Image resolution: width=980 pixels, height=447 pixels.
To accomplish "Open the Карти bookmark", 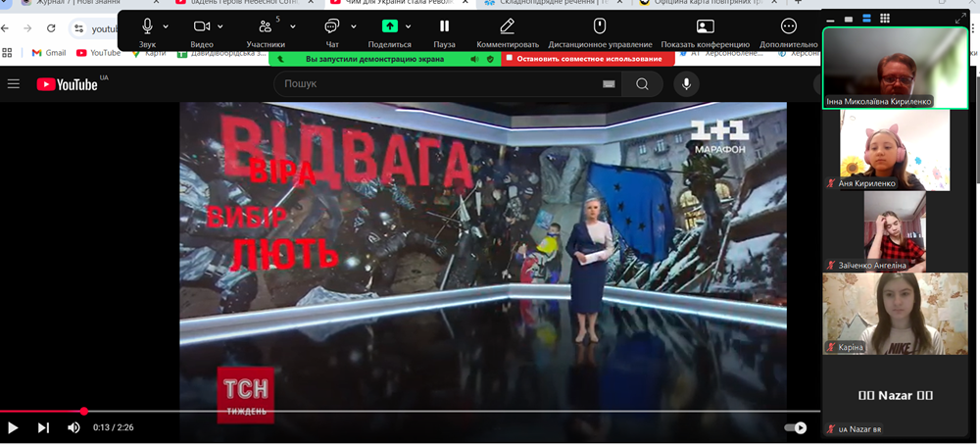I will (x=149, y=53).
